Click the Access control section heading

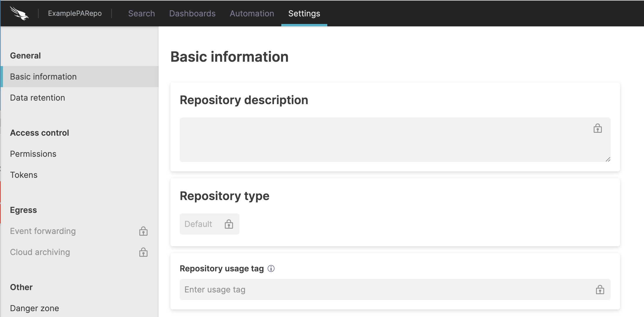pyautogui.click(x=40, y=133)
